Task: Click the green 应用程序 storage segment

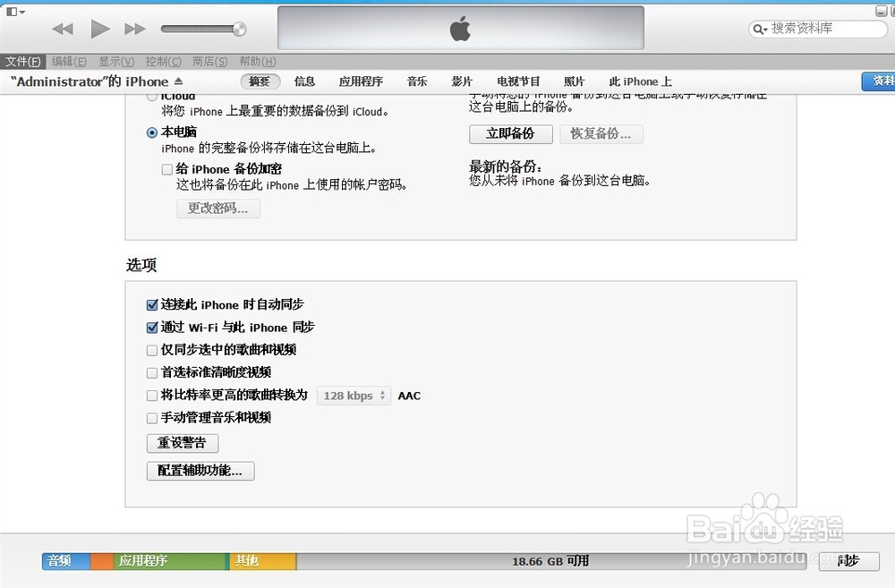Action: (171, 561)
